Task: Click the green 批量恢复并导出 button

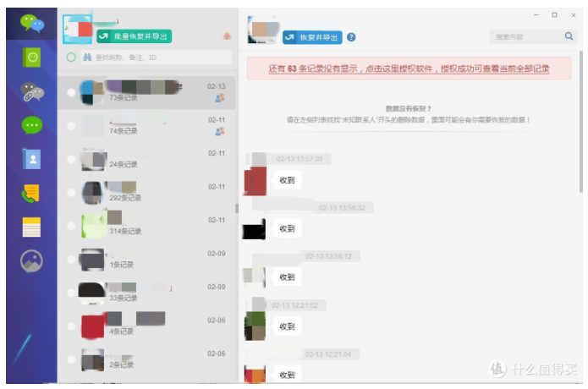Action: coord(134,36)
